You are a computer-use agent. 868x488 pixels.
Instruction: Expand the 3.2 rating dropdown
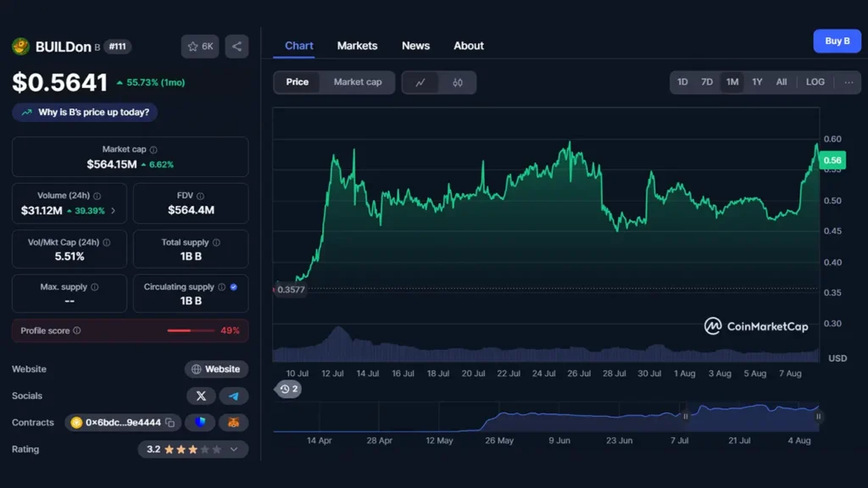pos(234,449)
